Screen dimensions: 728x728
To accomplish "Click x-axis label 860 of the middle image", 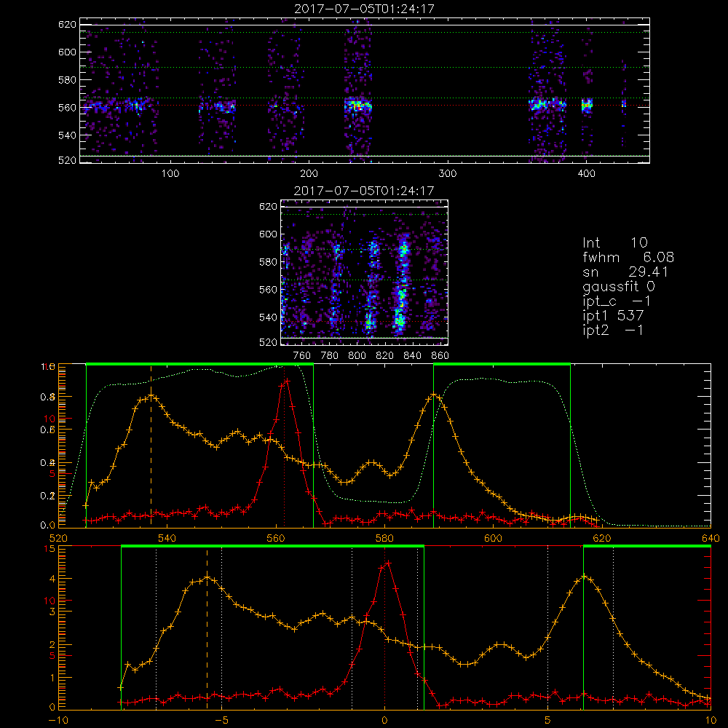I will coord(440,356).
